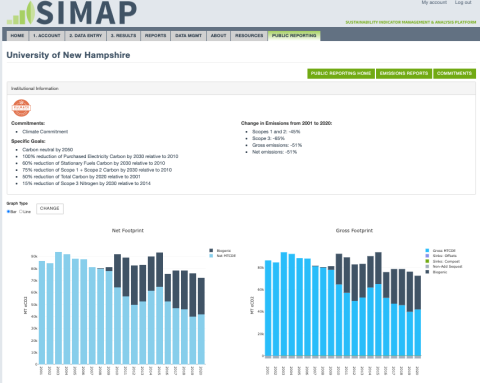This screenshot has width=480, height=383.
Task: Click the SIMAP logo
Action: pyautogui.click(x=72, y=13)
